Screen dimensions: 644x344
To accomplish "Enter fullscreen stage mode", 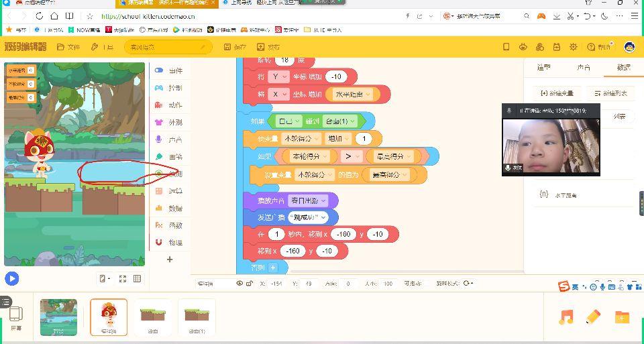I will pyautogui.click(x=122, y=279).
